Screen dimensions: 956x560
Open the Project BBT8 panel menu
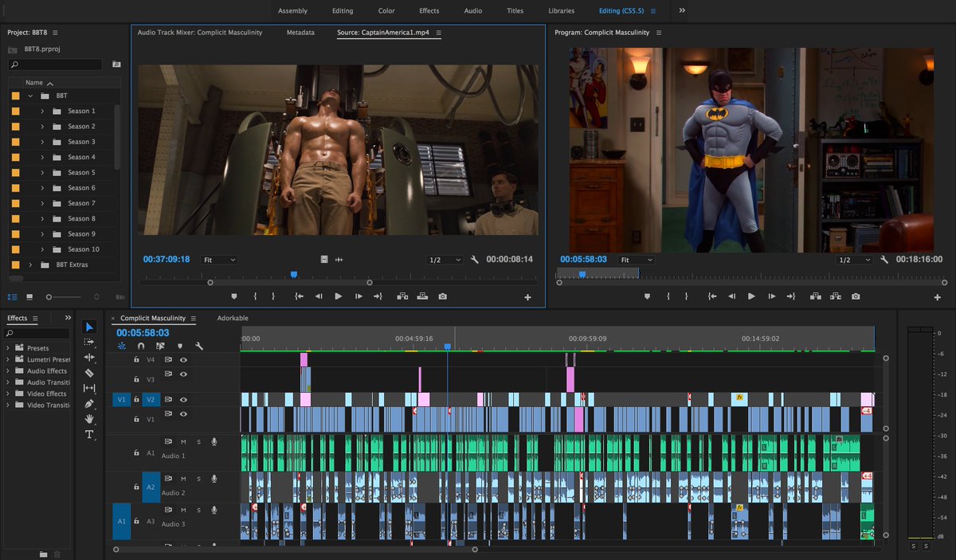click(x=55, y=33)
